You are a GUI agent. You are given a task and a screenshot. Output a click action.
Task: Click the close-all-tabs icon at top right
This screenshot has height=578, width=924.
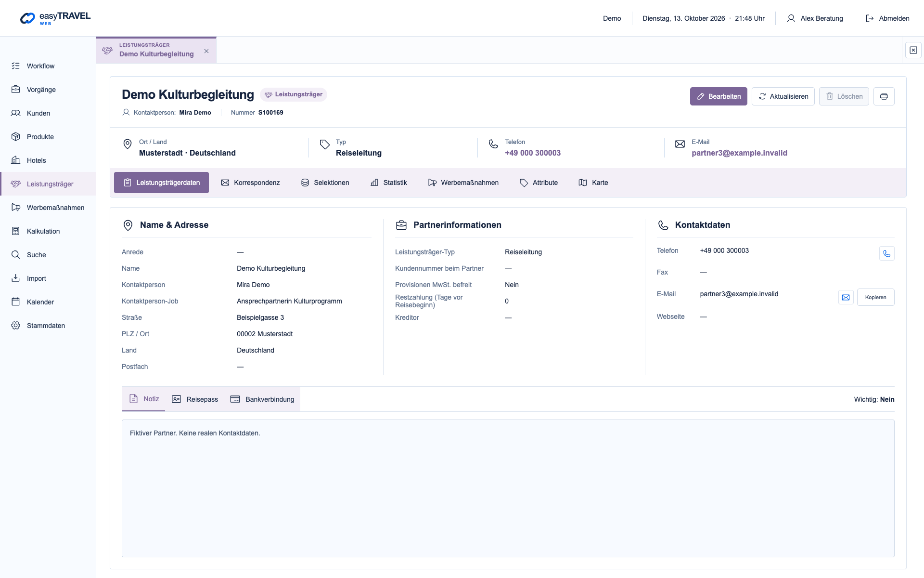pyautogui.click(x=913, y=50)
